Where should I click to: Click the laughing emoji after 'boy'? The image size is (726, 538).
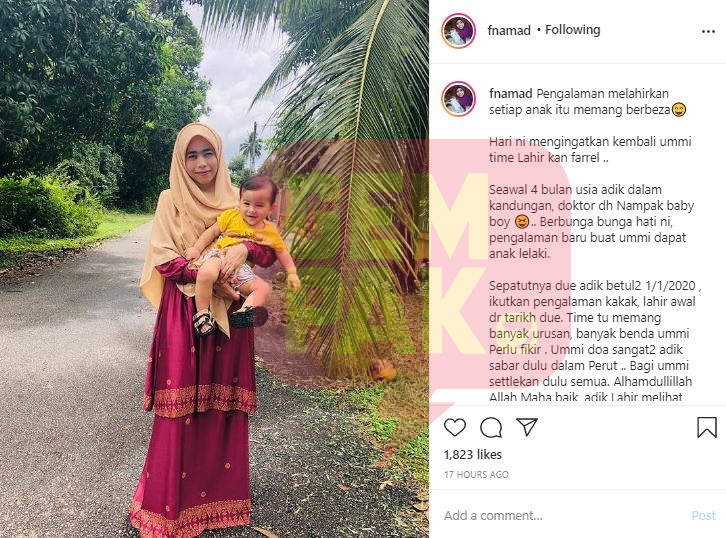[522, 222]
